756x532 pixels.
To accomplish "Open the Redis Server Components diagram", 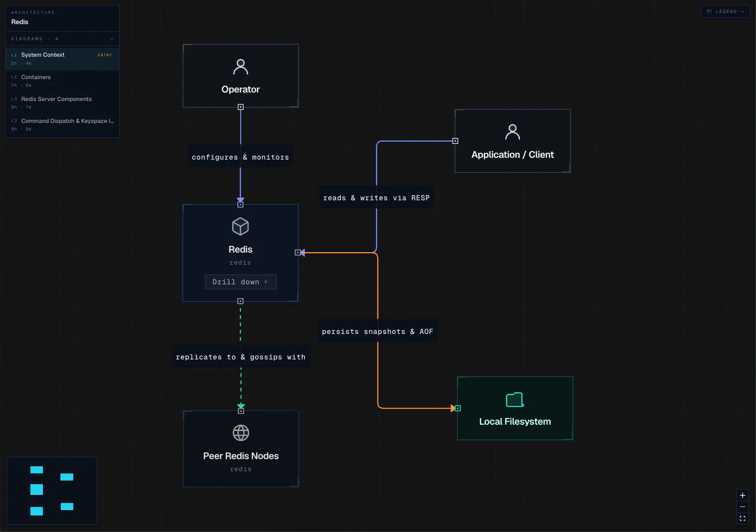I will coord(63,103).
